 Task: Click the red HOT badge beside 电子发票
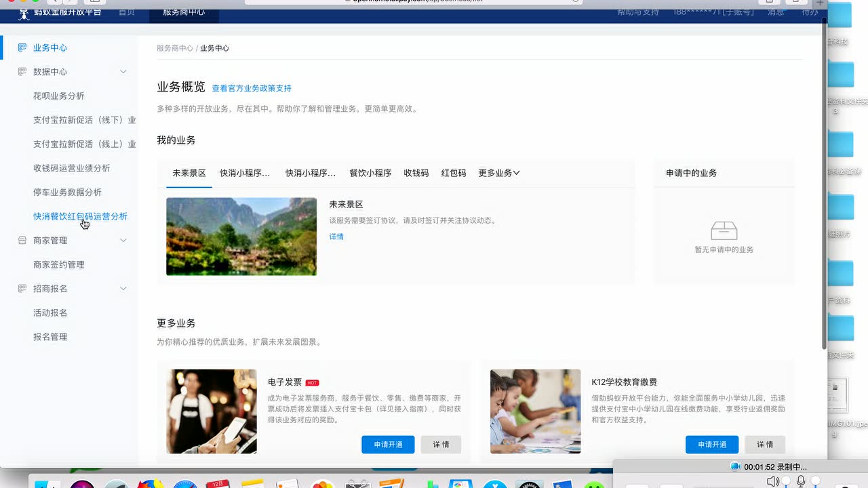pos(312,383)
